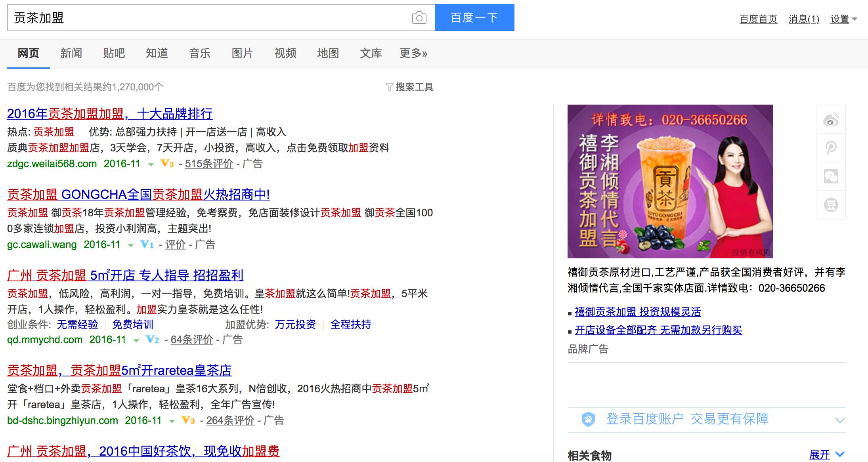
Task: Click the 品牌广告 label
Action: [588, 349]
